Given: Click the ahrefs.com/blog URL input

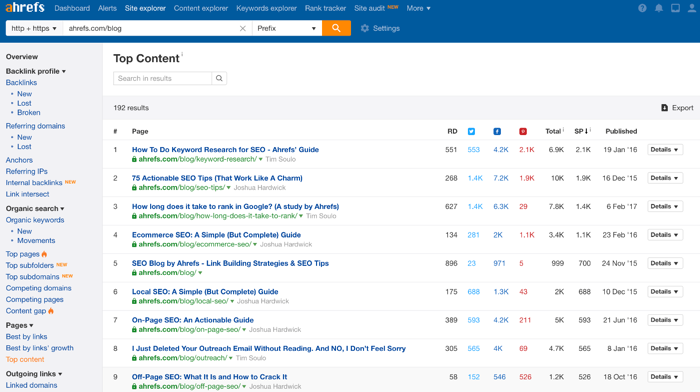Looking at the screenshot, I should tap(151, 28).
